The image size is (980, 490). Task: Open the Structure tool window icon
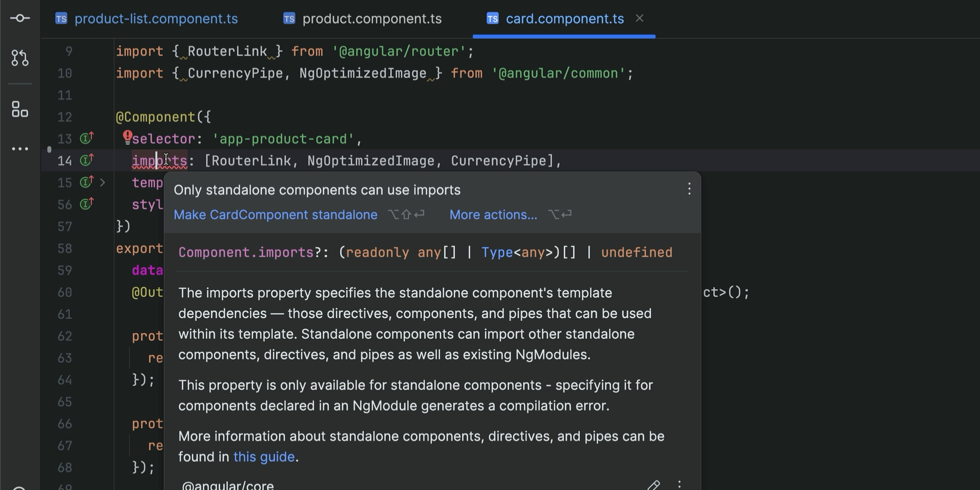20,109
